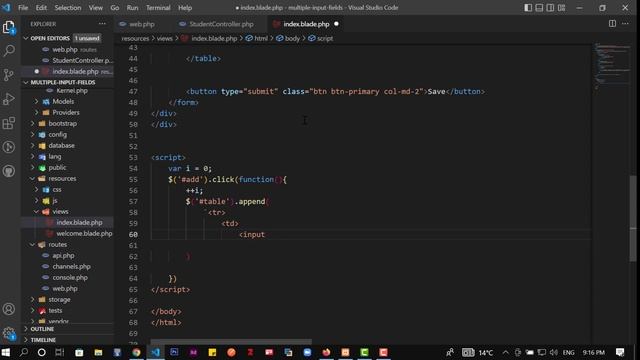Toggle Panel layout icon in title bar
The image size is (640, 360).
click(539, 8)
